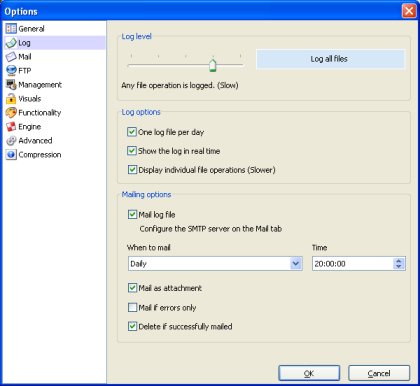This screenshot has height=386, width=420.
Task: Click 'Configure the SMTP server on the Mail tab' text
Action: [211, 229]
